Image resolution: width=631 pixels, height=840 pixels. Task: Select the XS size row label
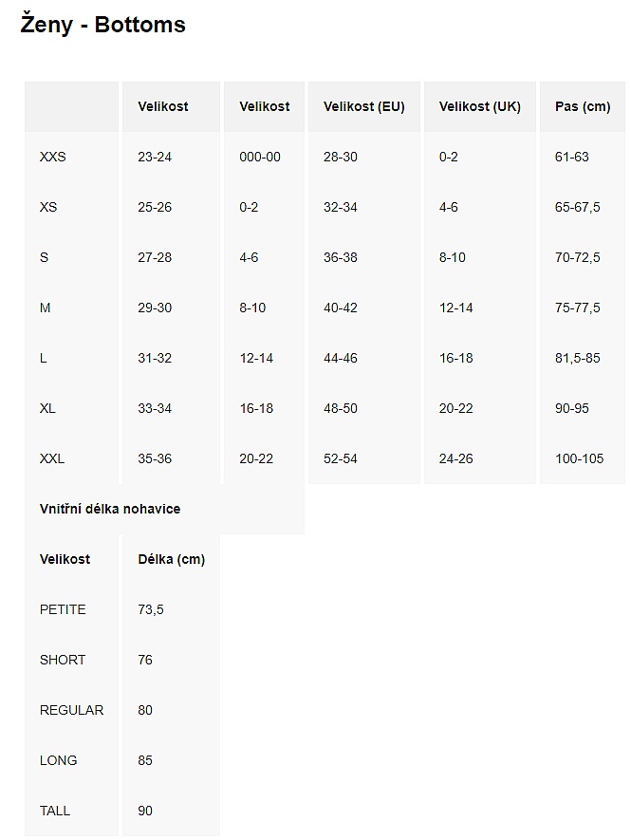tap(48, 207)
